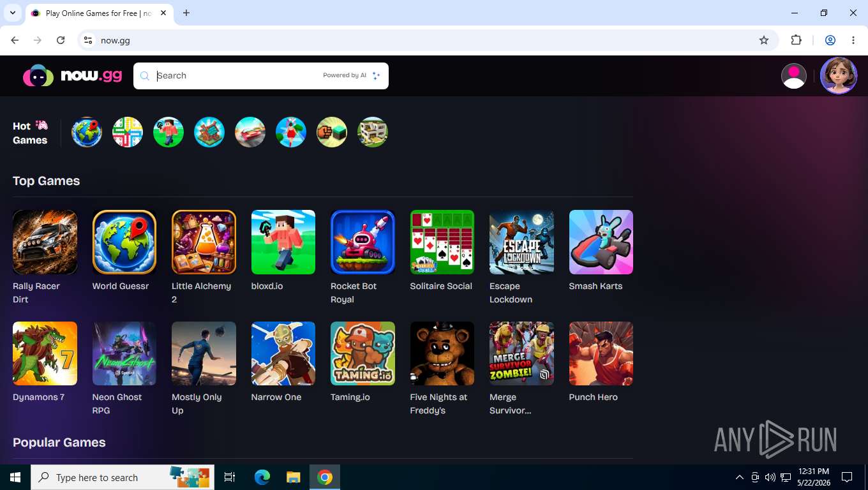This screenshot has width=868, height=490.
Task: Open bloxd.io game thumbnail in Top Games
Action: [283, 242]
